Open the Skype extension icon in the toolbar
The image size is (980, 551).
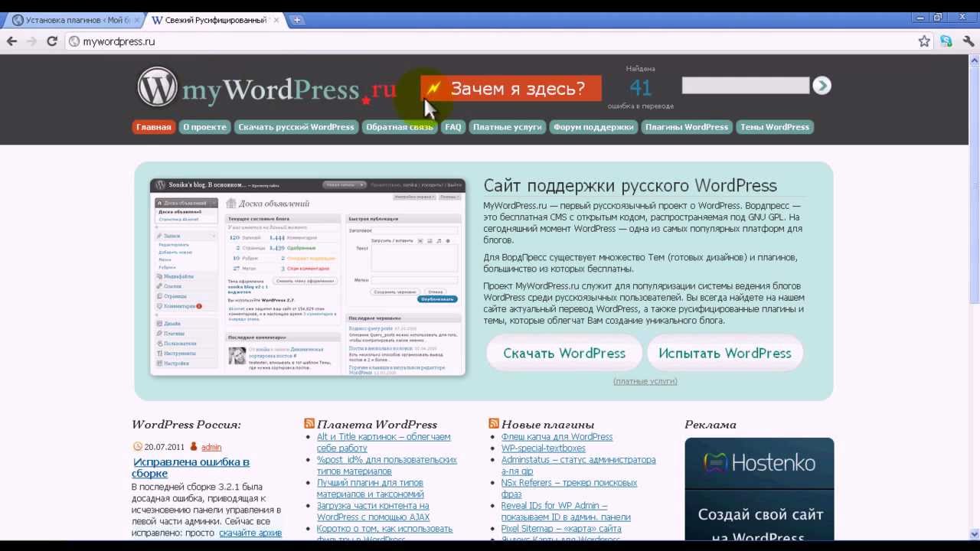coord(947,41)
